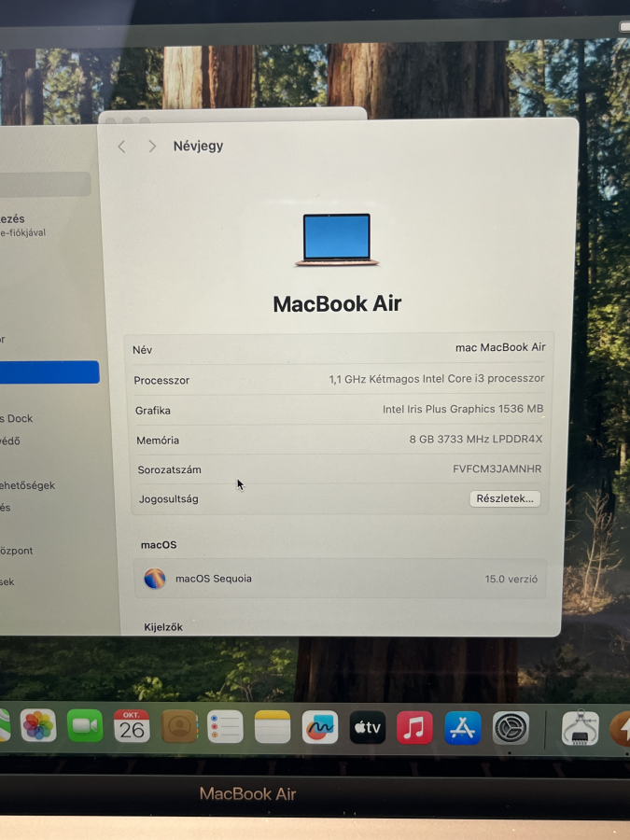This screenshot has width=630, height=840.
Task: Open FaceTime from the Dock
Action: (85, 726)
